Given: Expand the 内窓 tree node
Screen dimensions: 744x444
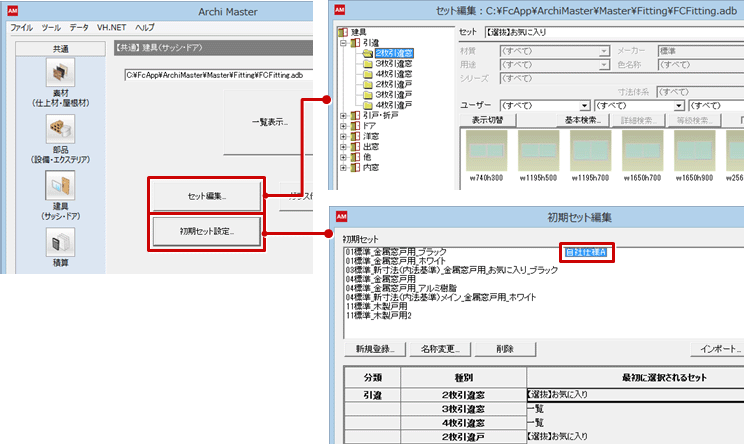Looking at the screenshot, I should [343, 167].
